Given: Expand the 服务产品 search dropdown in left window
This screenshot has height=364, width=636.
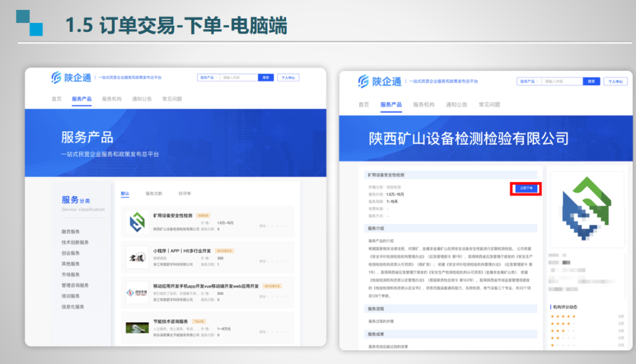Looking at the screenshot, I should 208,78.
